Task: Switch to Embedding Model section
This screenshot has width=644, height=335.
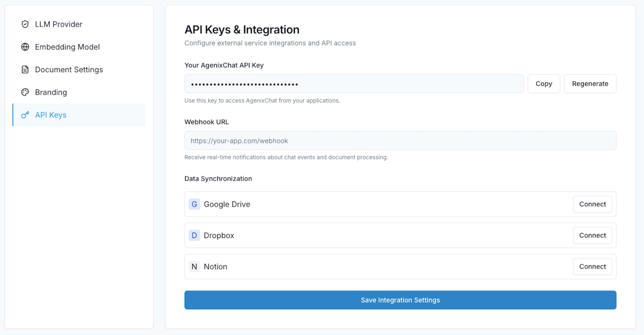Action: click(x=67, y=47)
